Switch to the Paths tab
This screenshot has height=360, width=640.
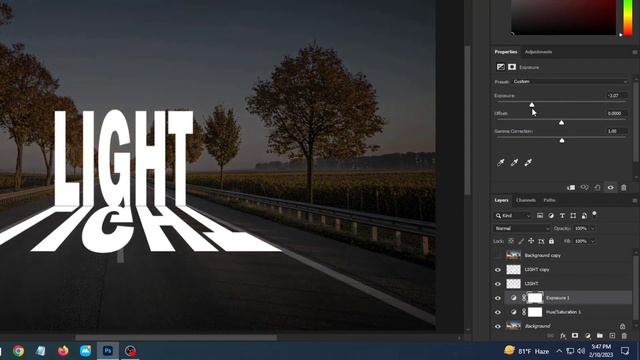549,200
